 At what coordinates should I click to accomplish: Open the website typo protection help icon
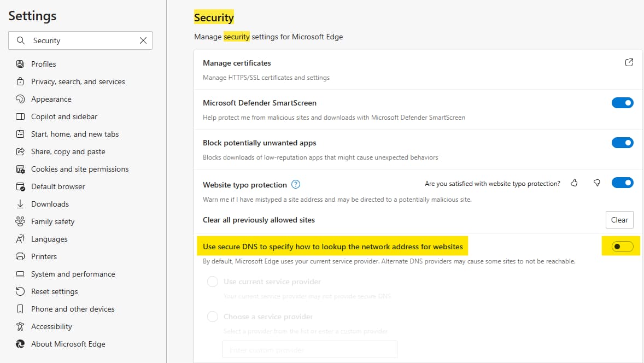coord(295,185)
